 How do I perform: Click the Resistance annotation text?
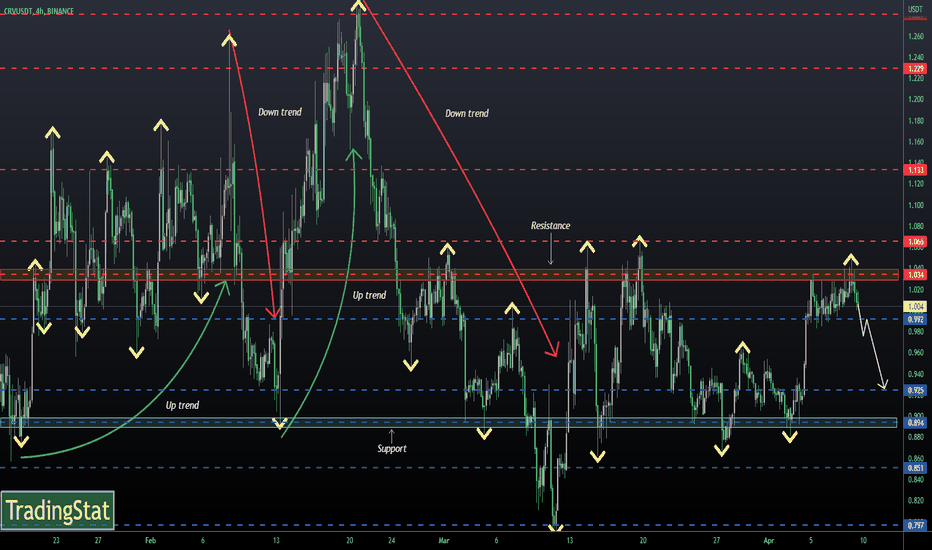pyautogui.click(x=550, y=225)
